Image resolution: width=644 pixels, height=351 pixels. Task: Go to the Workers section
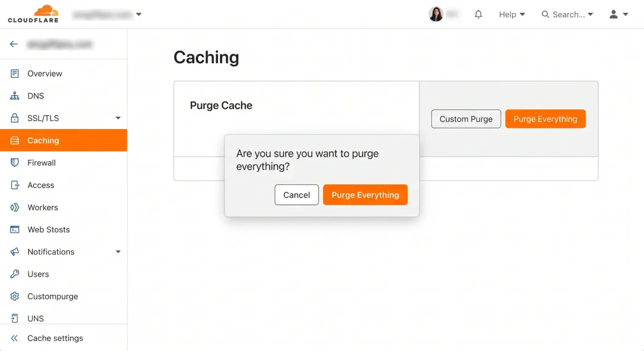point(63,207)
